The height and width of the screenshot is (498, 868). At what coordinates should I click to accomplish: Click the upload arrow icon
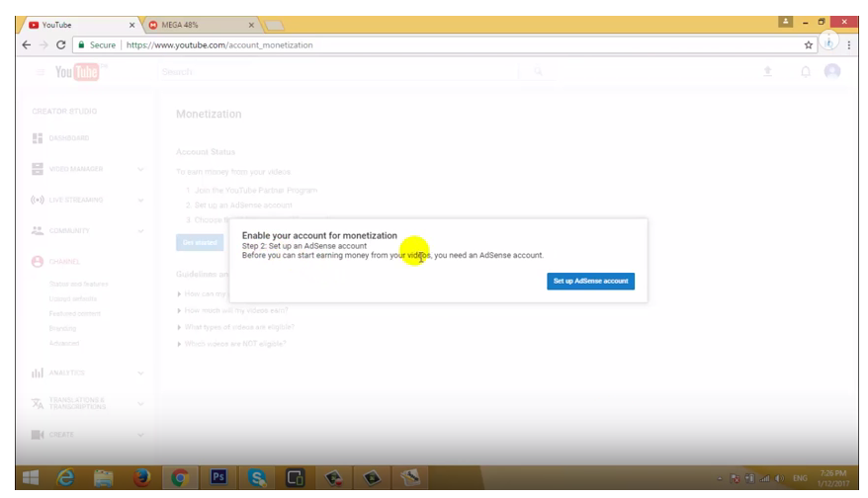click(x=768, y=71)
